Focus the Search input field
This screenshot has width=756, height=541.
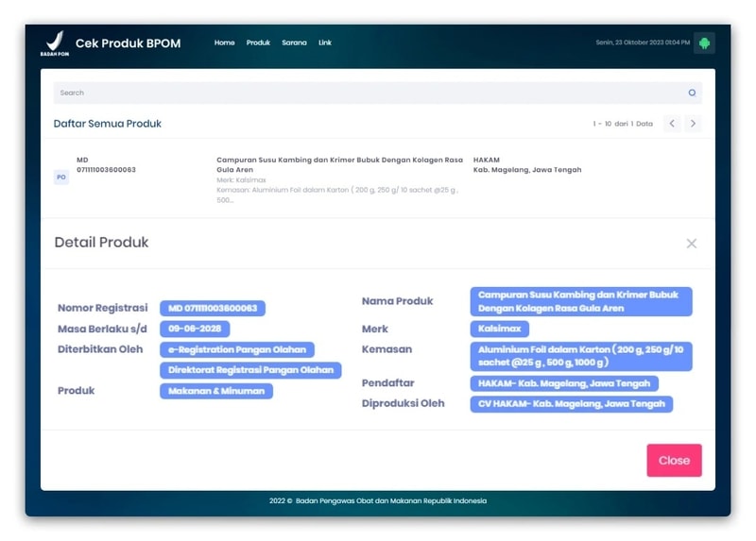pos(377,93)
